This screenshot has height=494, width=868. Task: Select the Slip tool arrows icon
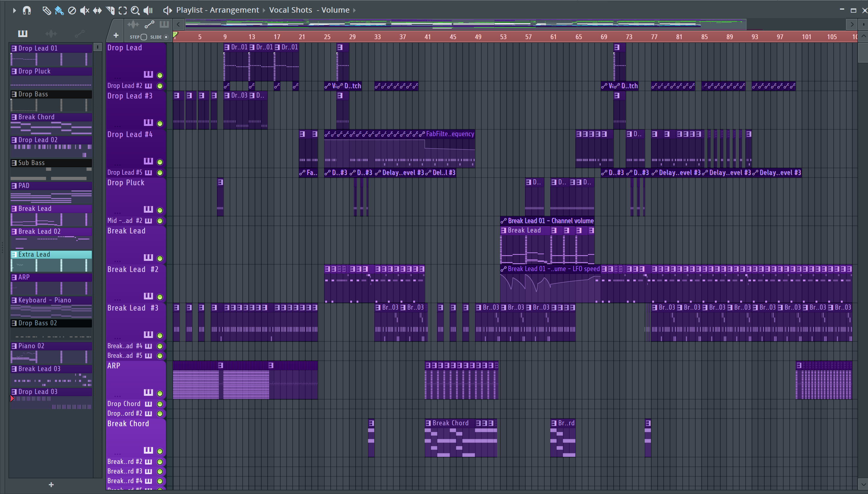click(x=97, y=11)
